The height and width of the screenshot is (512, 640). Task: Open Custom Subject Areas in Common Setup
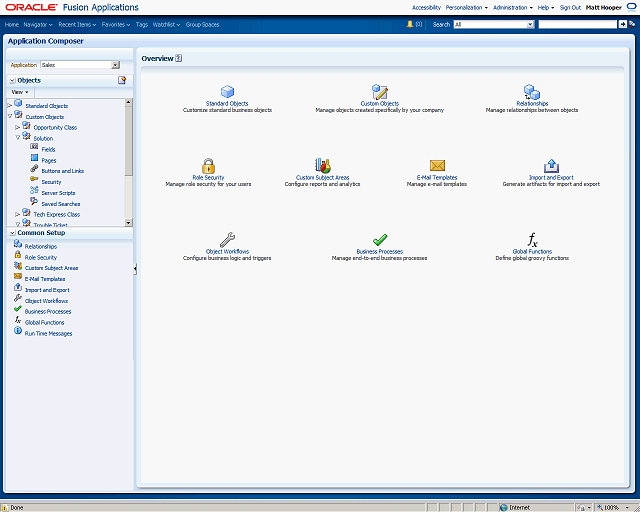(x=51, y=268)
